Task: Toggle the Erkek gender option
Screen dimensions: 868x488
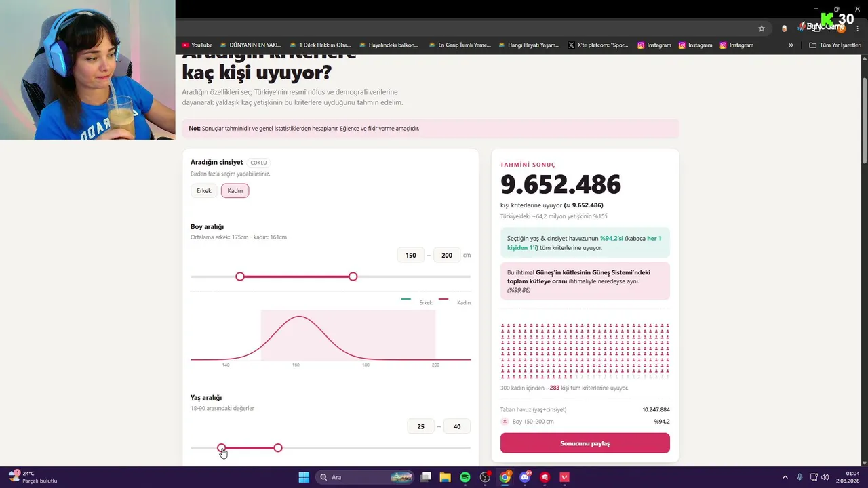Action: click(x=204, y=191)
